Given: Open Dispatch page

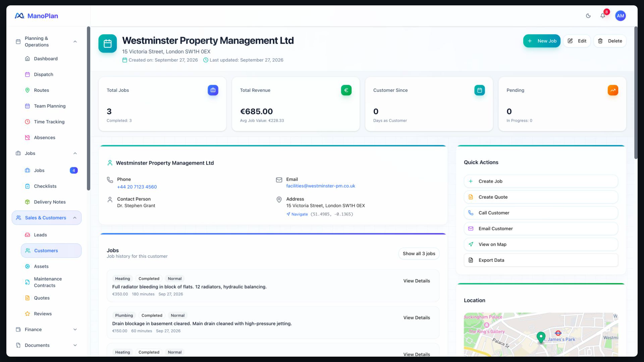Looking at the screenshot, I should (x=51, y=74).
